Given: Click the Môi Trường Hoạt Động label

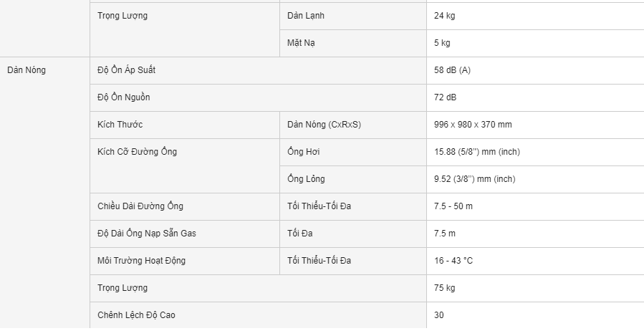Looking at the screenshot, I should coord(141,261).
